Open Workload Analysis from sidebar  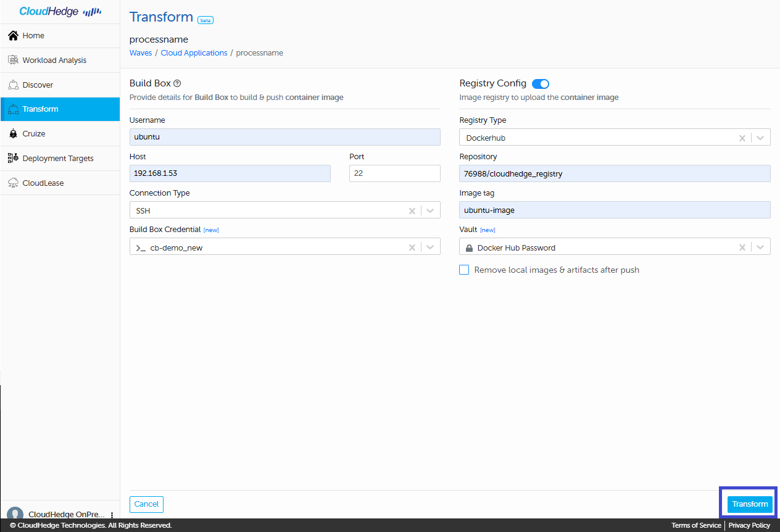[60, 60]
